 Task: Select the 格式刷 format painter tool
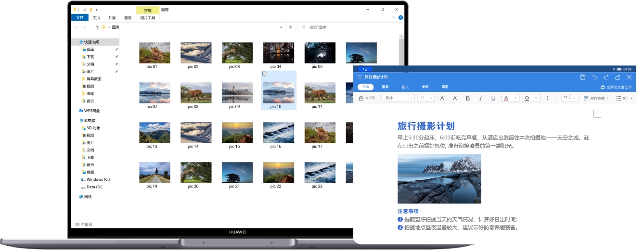tap(367, 98)
